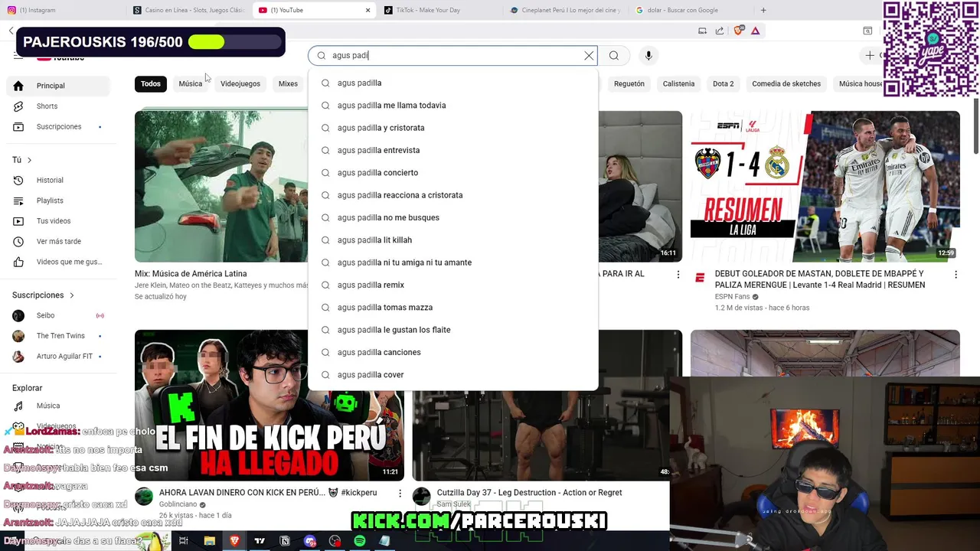The height and width of the screenshot is (551, 980).
Task: Select suggestion 'agus padilla canciones'
Action: [453, 352]
